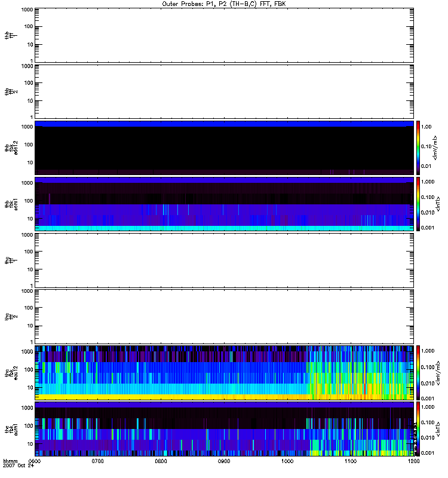The width and height of the screenshot is (448, 478).
Task: Click '<|mV/m|>' unit label beside thb edc12 color bar
Action: pos(435,148)
